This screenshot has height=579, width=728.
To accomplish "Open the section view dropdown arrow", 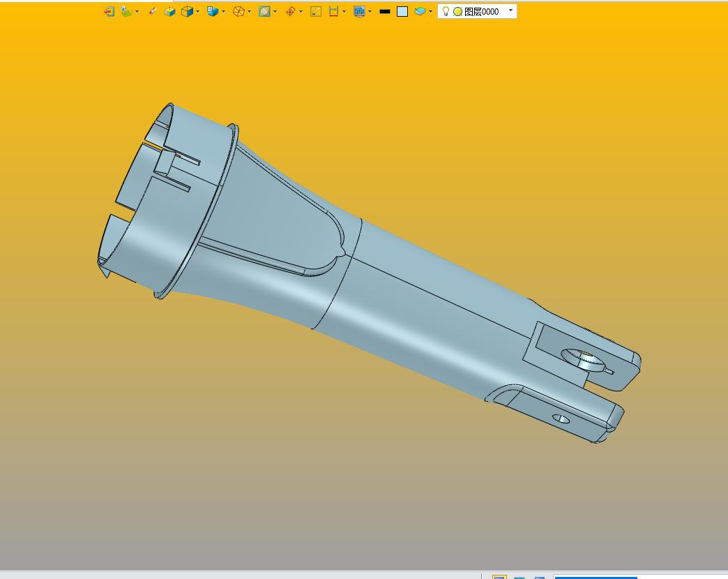I will click(x=275, y=12).
